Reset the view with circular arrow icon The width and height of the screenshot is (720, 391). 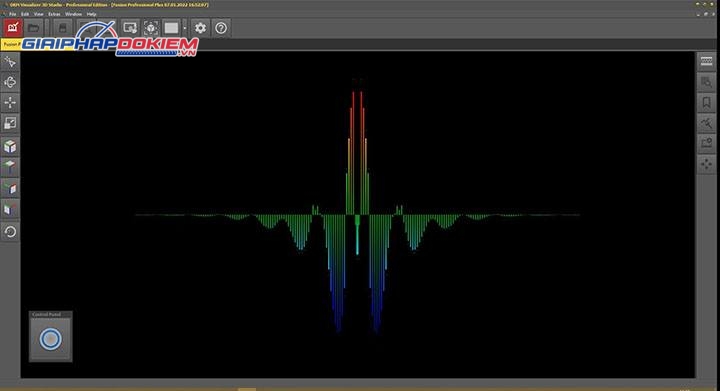click(x=10, y=232)
